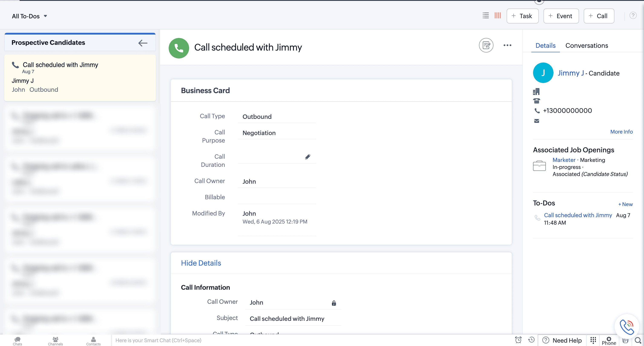Image resolution: width=644 pixels, height=346 pixels.
Task: Switch to the Conversations tab
Action: pos(586,46)
